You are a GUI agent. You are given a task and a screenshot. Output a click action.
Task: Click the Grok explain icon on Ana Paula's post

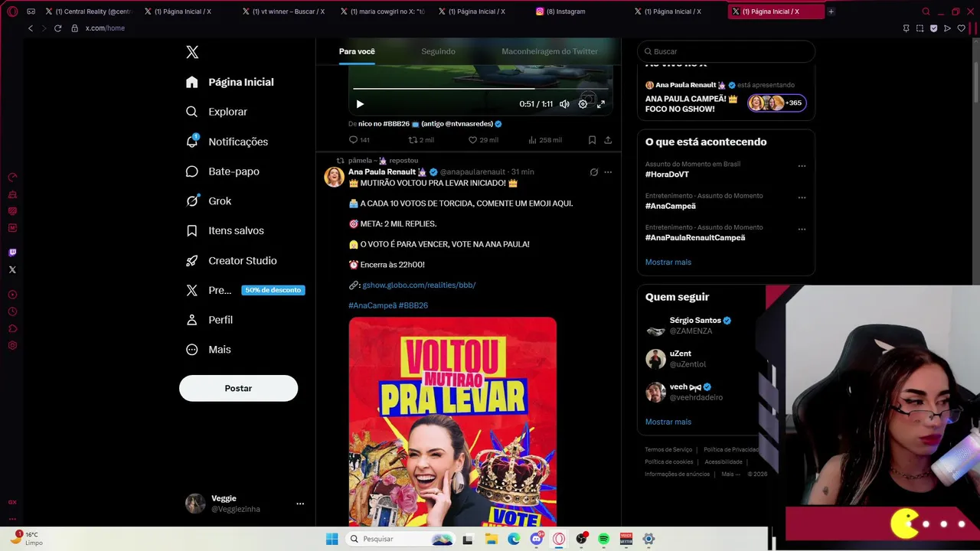pyautogui.click(x=593, y=172)
